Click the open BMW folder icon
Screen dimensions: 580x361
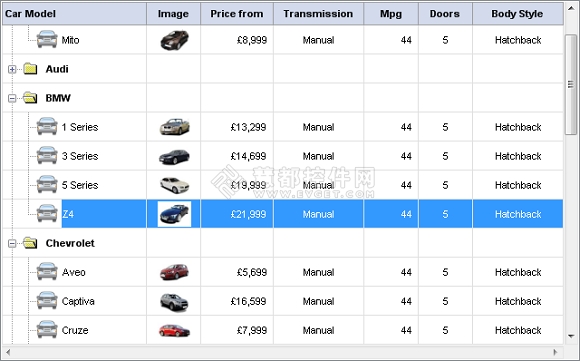(x=30, y=98)
